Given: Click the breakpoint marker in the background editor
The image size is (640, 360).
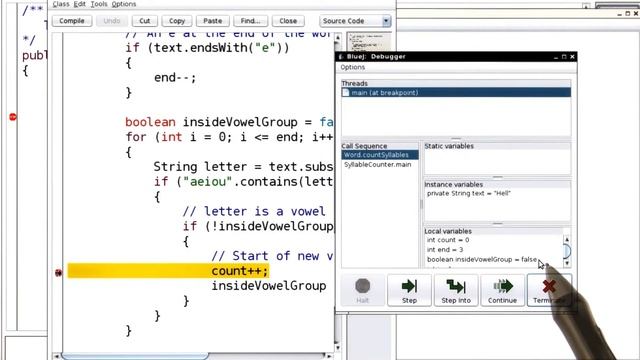Looking at the screenshot, I should (13, 117).
